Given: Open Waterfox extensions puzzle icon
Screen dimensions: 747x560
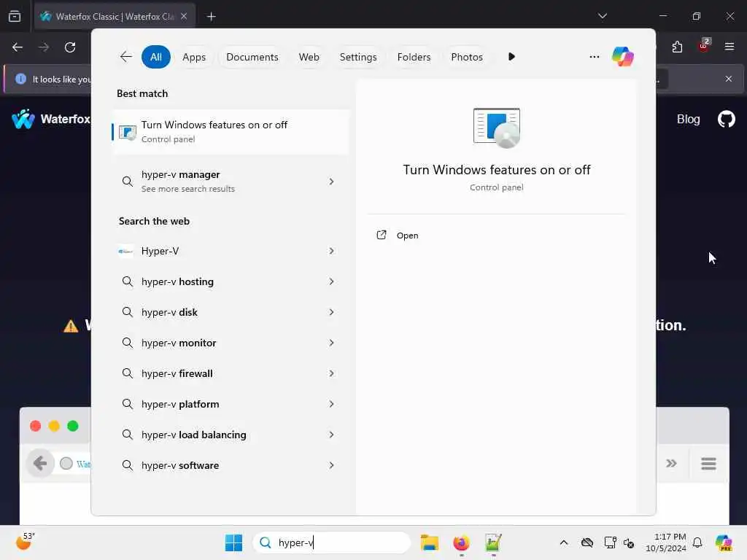Looking at the screenshot, I should [x=677, y=47].
